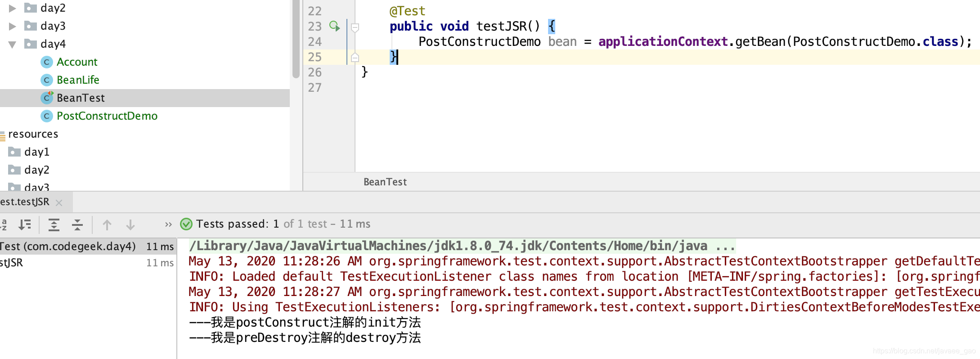Click the day3 source folder icon
The width and height of the screenshot is (980, 359).
[x=31, y=26]
